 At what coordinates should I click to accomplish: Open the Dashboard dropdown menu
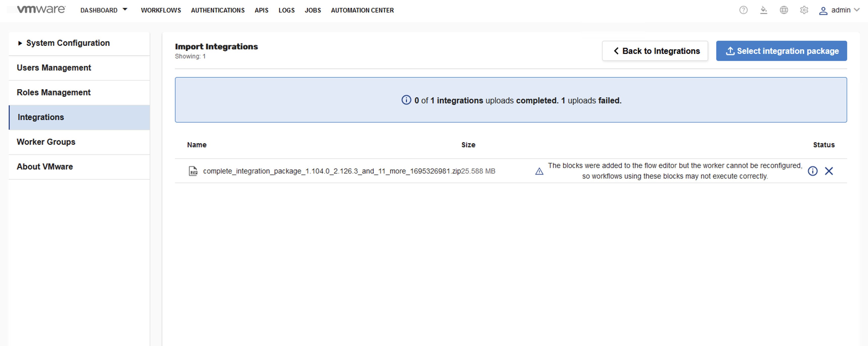(x=103, y=10)
